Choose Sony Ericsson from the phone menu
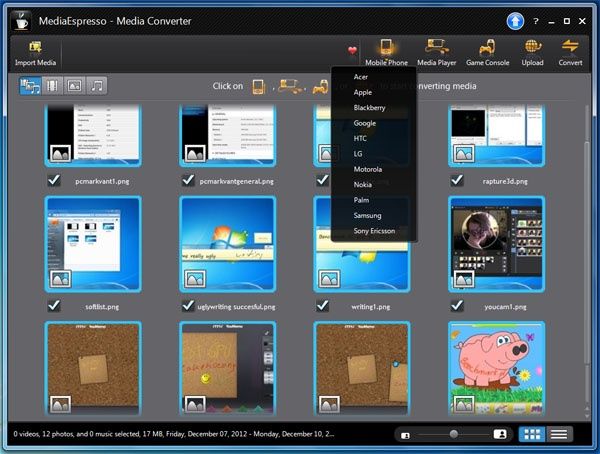The image size is (600, 454). point(374,231)
